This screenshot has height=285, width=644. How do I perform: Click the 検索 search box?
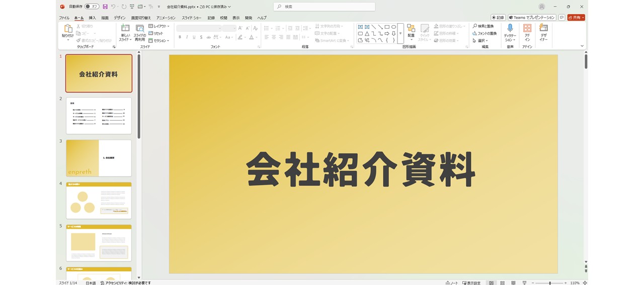pyautogui.click(x=325, y=7)
